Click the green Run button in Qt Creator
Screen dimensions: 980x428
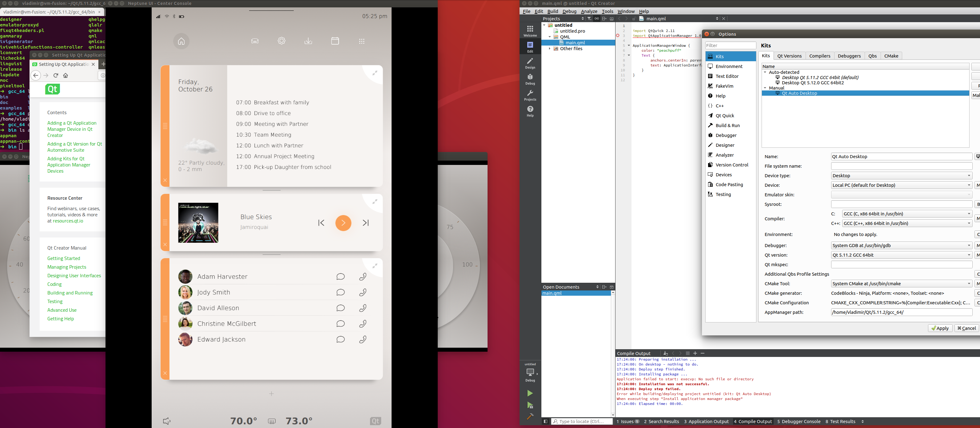530,393
